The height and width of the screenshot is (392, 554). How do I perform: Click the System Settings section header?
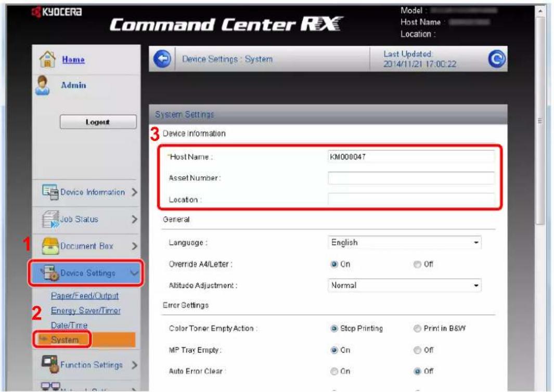click(328, 114)
